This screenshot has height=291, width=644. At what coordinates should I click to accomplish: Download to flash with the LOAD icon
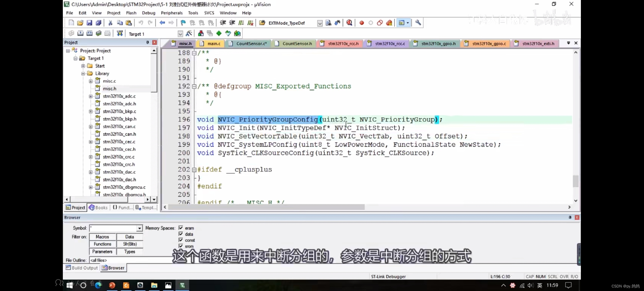(x=120, y=33)
